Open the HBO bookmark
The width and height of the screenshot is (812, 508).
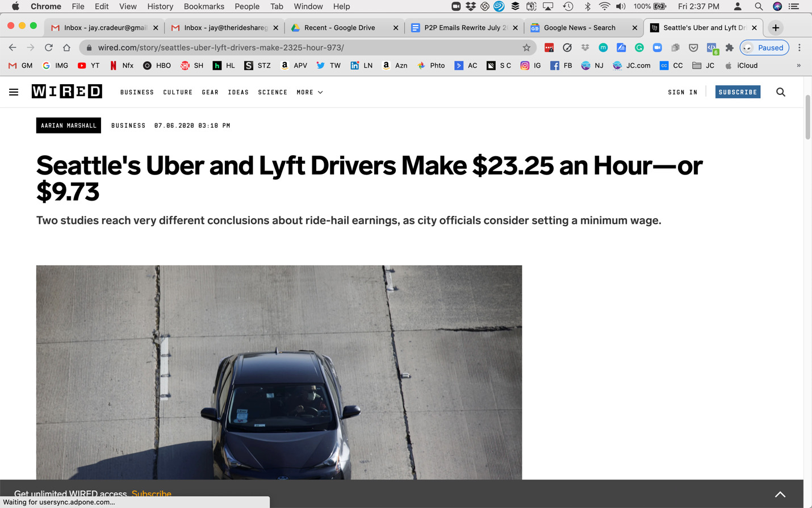point(157,65)
